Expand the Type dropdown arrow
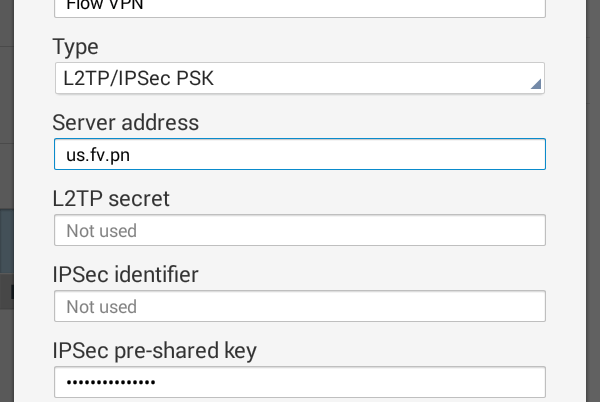The height and width of the screenshot is (402, 600). [536, 85]
